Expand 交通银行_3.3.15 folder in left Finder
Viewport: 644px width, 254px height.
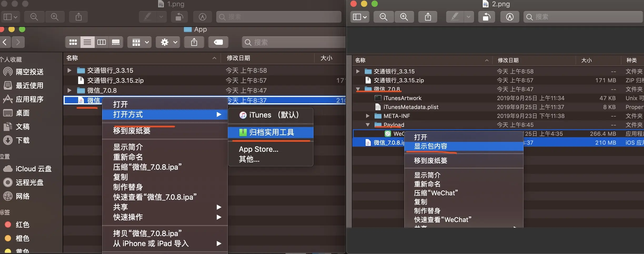click(69, 70)
